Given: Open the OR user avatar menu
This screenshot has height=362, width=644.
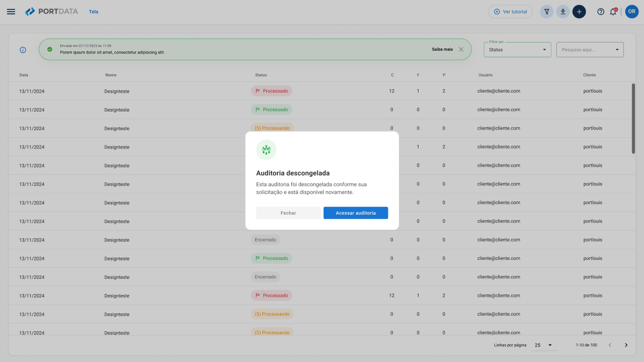Looking at the screenshot, I should (631, 12).
